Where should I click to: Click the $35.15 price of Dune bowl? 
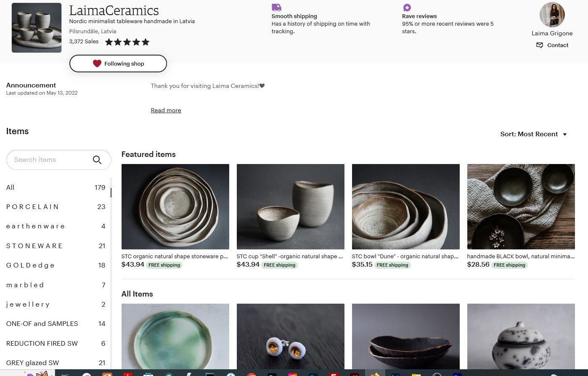click(362, 265)
